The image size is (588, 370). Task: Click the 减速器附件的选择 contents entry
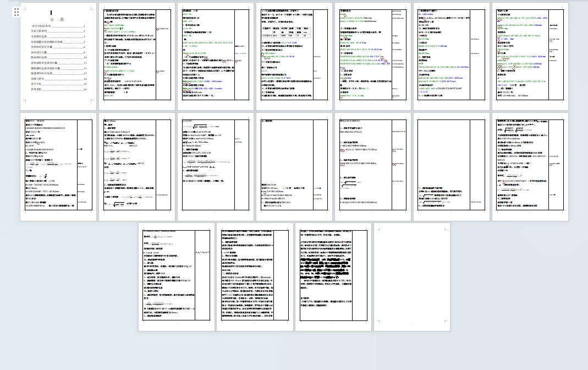(x=58, y=74)
